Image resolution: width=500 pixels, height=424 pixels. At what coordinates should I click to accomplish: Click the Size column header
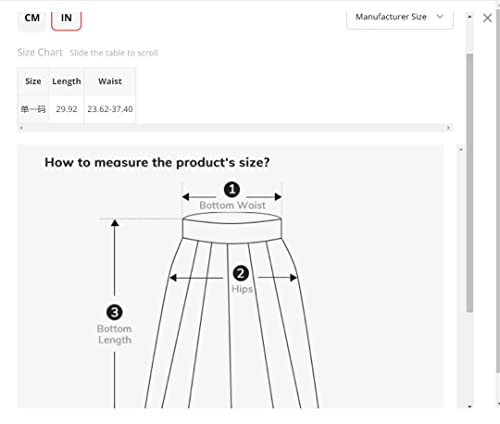[33, 81]
